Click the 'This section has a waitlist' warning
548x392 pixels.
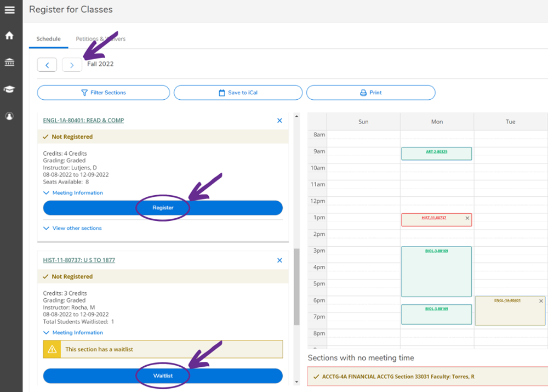pos(163,349)
